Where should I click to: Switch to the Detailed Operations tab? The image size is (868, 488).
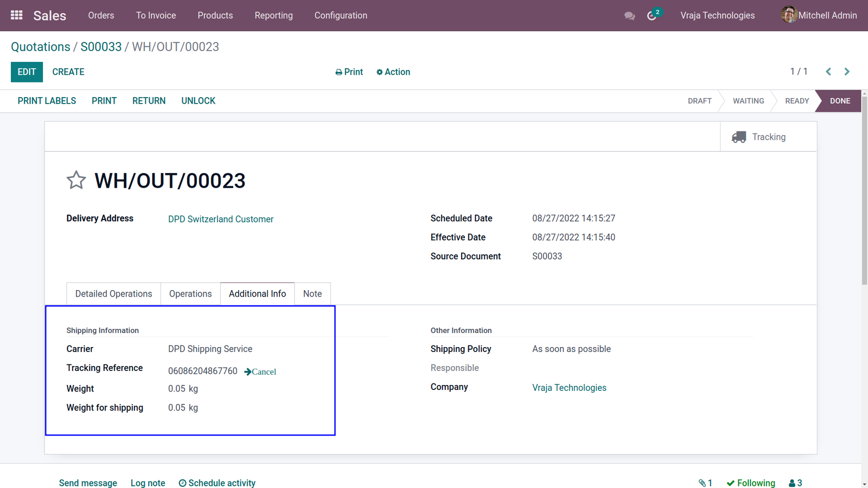coord(113,293)
